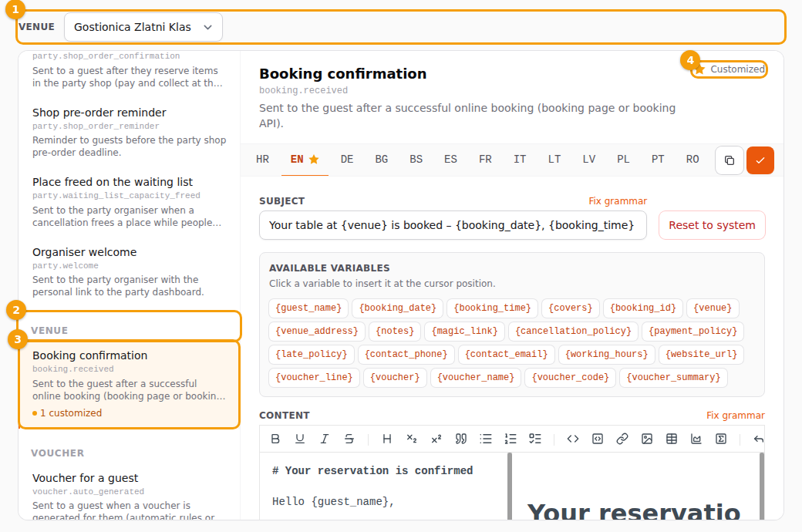802x532 pixels.
Task: Toggle bold formatting in content toolbar
Action: tap(275, 439)
